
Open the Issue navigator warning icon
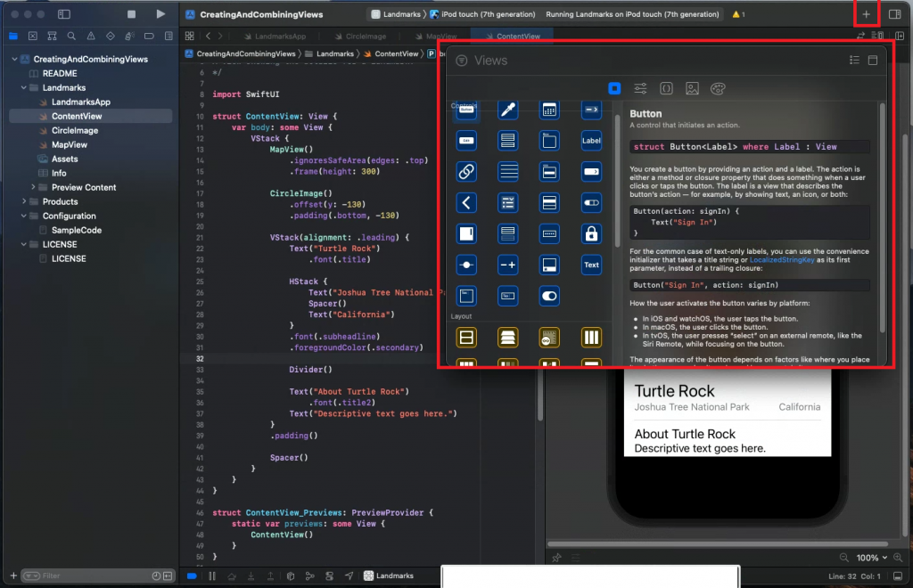click(x=91, y=36)
